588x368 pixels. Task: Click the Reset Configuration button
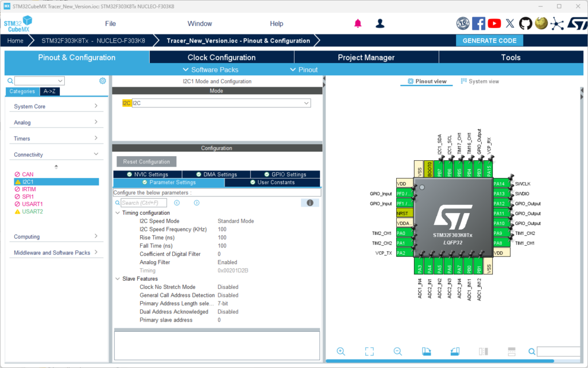tap(146, 162)
